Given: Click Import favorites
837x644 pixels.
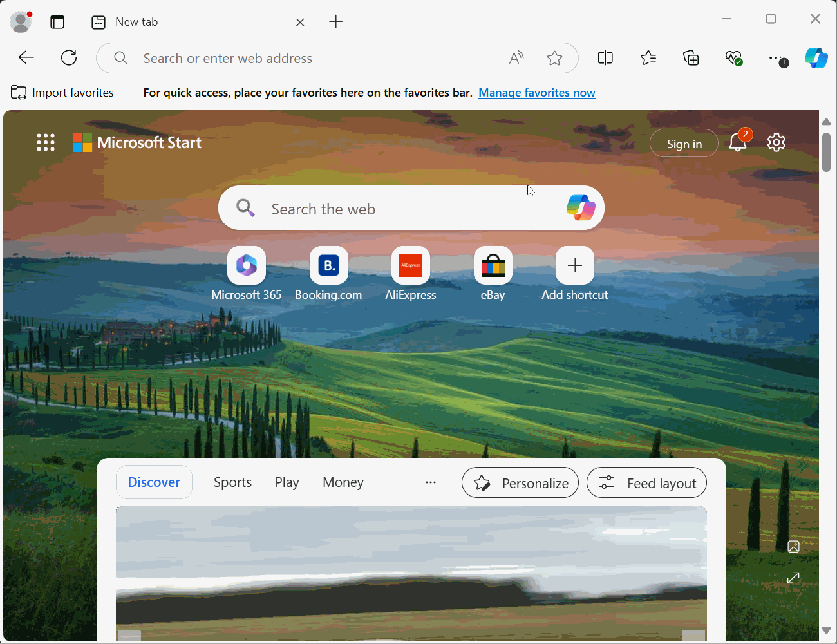Looking at the screenshot, I should [62, 93].
